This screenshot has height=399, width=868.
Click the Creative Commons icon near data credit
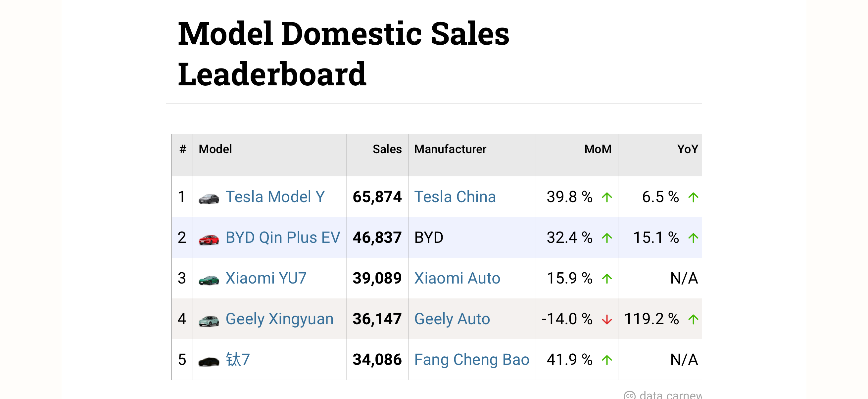click(x=629, y=395)
